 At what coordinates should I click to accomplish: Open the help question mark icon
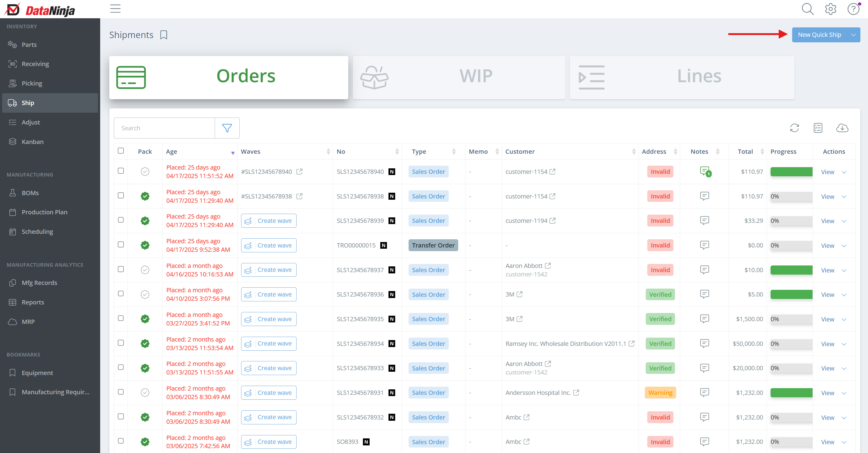coord(853,9)
